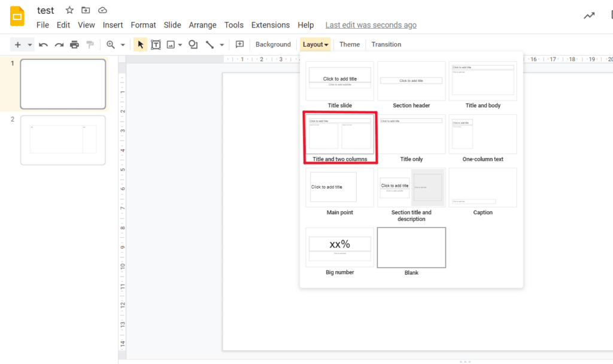Open the Extensions menu
Image resolution: width=613 pixels, height=364 pixels.
[271, 25]
